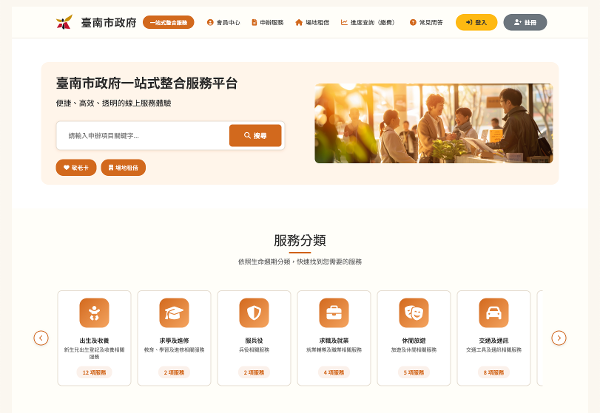Open 會員中心 in the navigation bar
Viewport: 600px width, 413px height.
[224, 22]
